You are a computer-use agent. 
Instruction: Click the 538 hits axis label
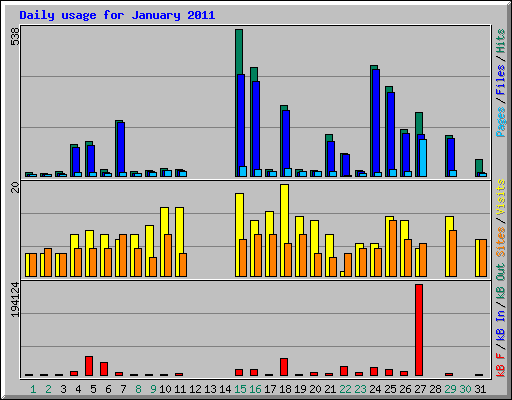(x=15, y=36)
